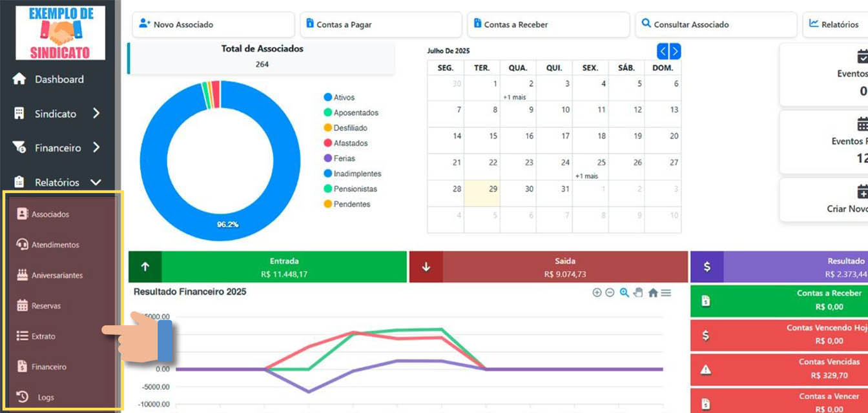Screen dimensions: 868x413
Task: Reset chart with the home icon
Action: 653,292
